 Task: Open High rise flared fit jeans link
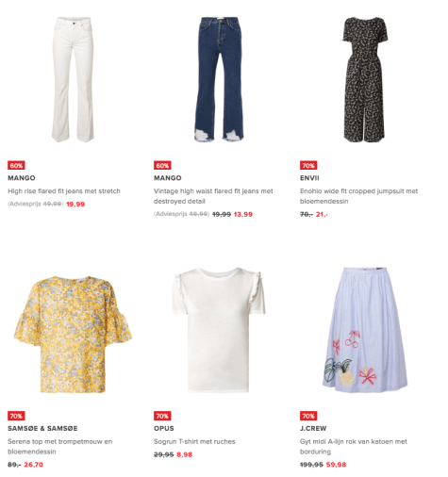(x=64, y=191)
